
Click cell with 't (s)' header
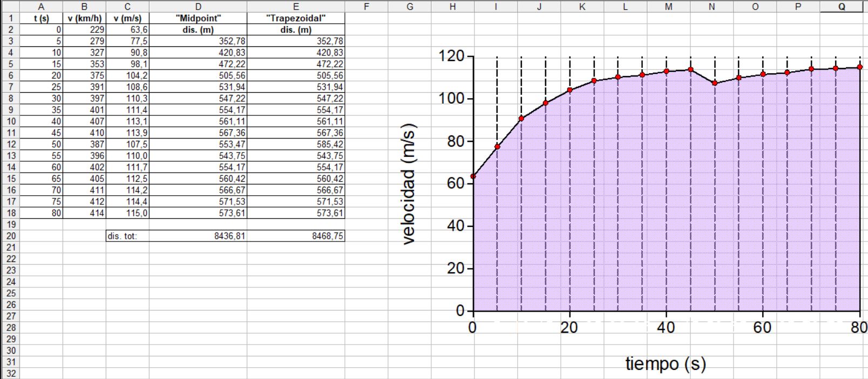(x=41, y=18)
